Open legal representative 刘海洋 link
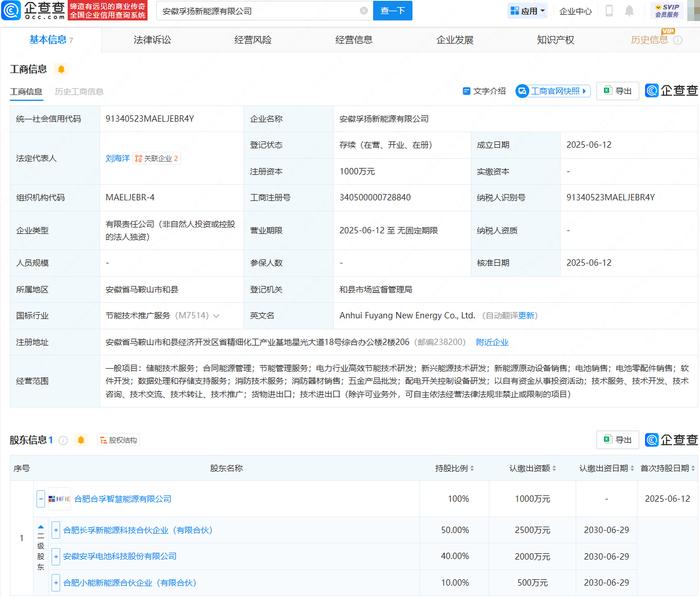The height and width of the screenshot is (598, 700). tap(117, 158)
